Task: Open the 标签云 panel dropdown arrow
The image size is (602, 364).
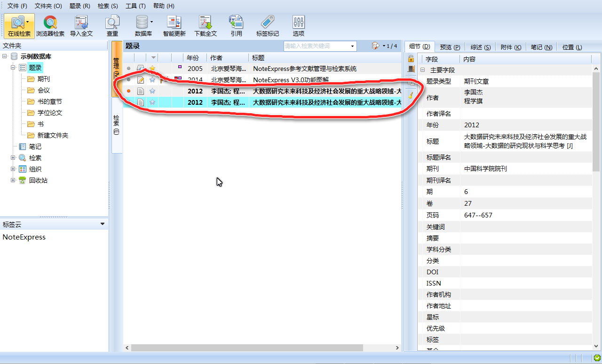Action: (103, 224)
